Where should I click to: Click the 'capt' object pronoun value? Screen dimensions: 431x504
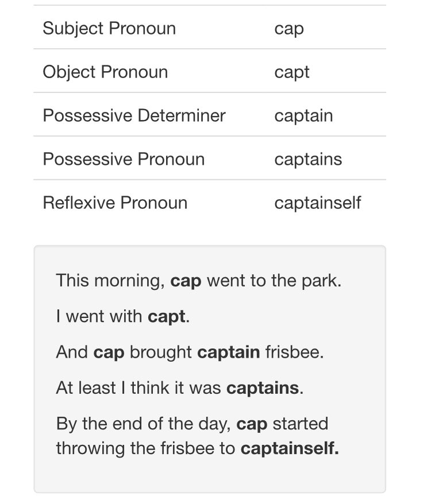[x=292, y=72]
